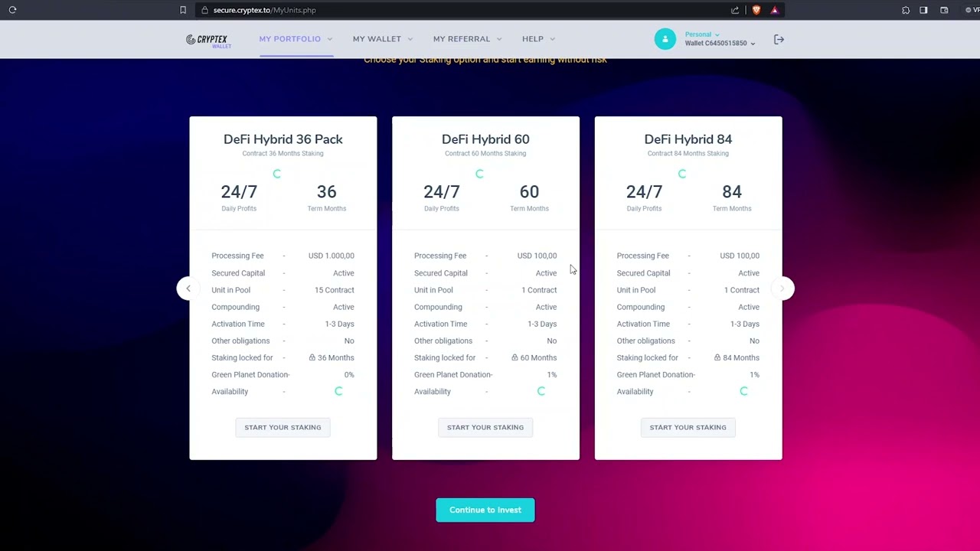The image size is (980, 551).
Task: Click the lock icon beside 60 Months
Action: pyautogui.click(x=514, y=357)
